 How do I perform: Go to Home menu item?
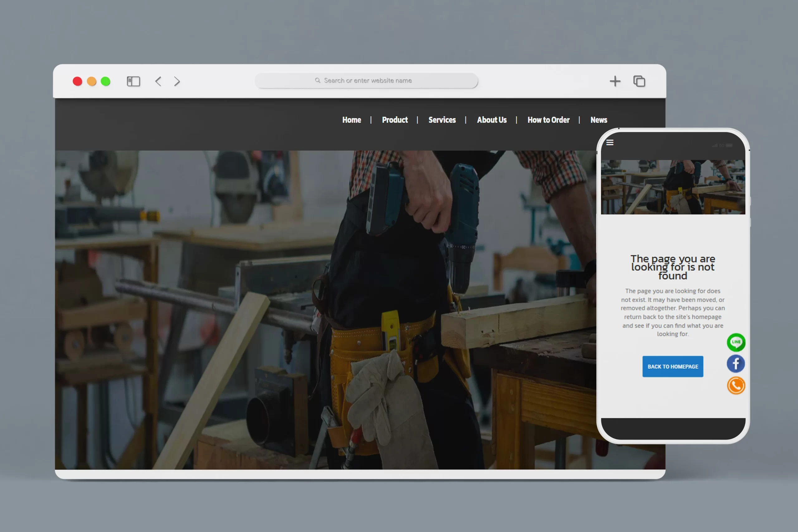coord(352,120)
